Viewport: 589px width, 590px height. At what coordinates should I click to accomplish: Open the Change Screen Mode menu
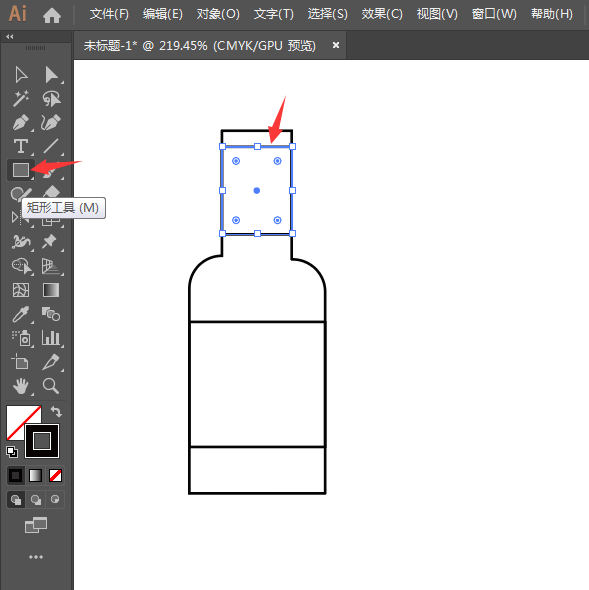[x=36, y=525]
